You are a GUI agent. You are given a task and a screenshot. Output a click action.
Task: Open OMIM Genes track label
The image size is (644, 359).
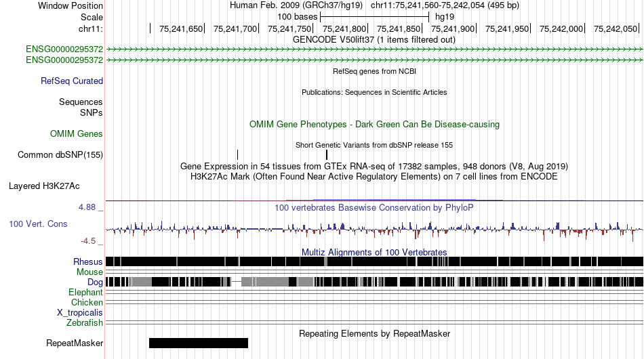click(77, 133)
